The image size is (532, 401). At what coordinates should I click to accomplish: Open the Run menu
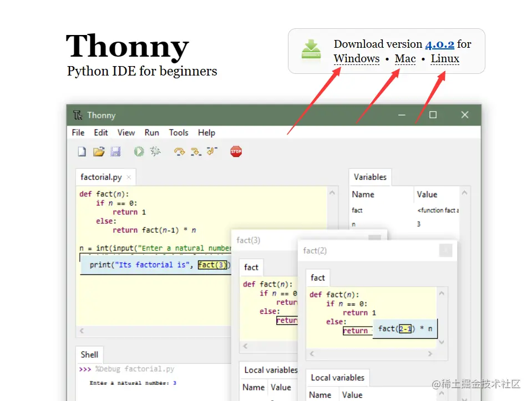(x=151, y=133)
